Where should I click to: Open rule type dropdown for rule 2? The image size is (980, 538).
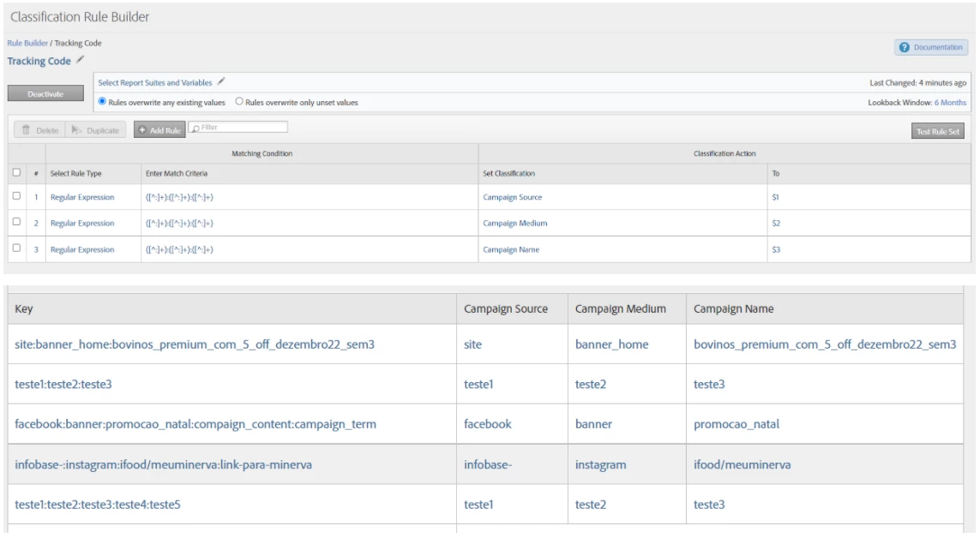pos(82,224)
